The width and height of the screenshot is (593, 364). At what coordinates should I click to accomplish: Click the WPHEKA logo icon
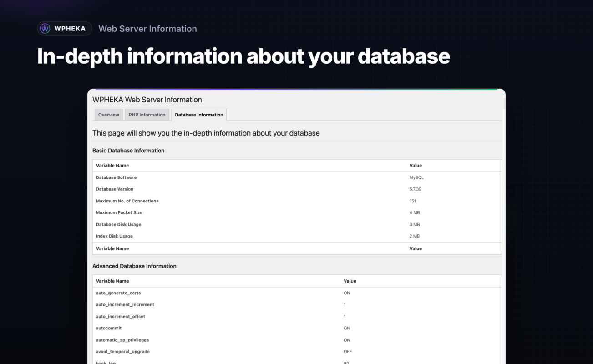[x=45, y=29]
